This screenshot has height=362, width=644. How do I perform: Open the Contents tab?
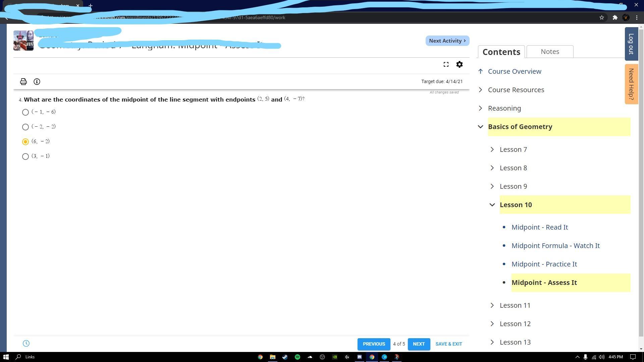(x=501, y=52)
